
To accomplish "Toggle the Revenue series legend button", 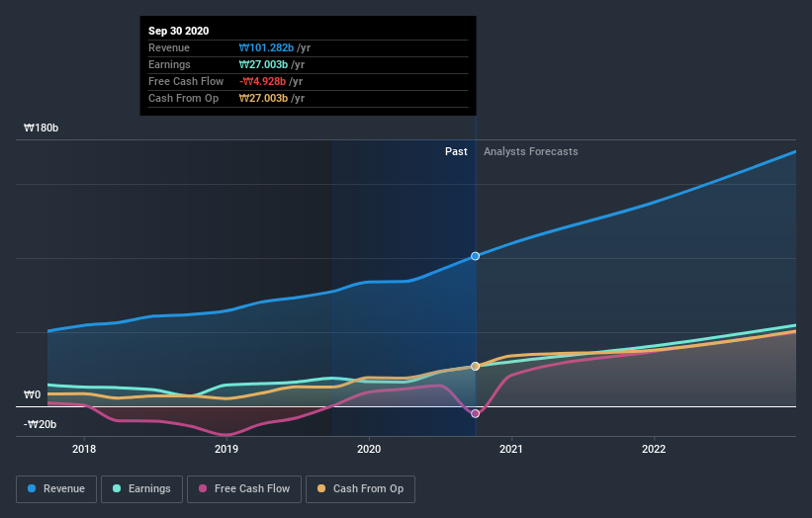I will [x=56, y=489].
